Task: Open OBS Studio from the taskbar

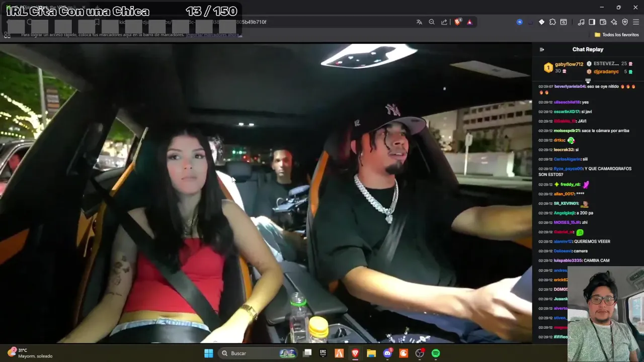Action: click(x=420, y=353)
